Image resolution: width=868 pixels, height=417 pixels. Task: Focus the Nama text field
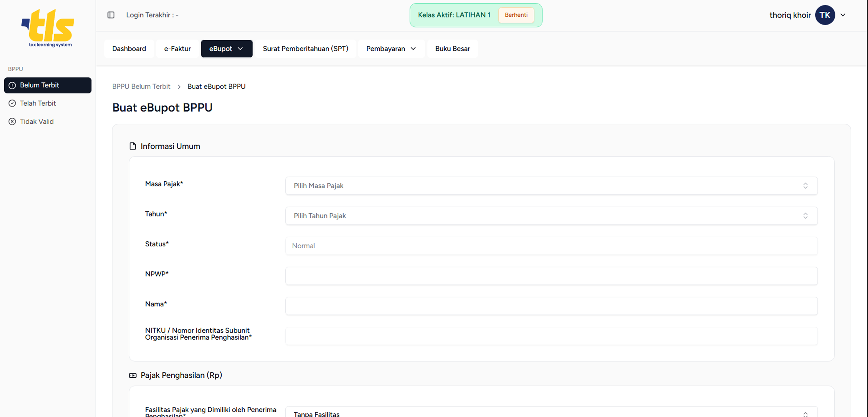(x=551, y=306)
